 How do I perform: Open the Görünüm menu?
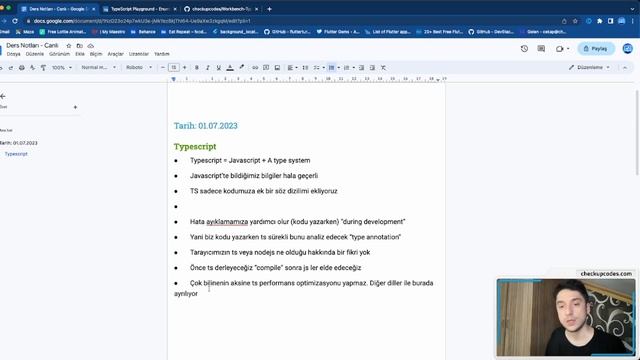[60, 54]
